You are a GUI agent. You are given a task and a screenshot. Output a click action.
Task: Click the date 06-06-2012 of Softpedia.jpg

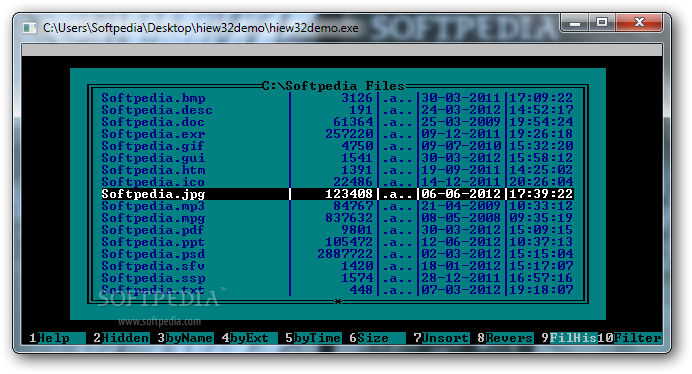(x=461, y=194)
